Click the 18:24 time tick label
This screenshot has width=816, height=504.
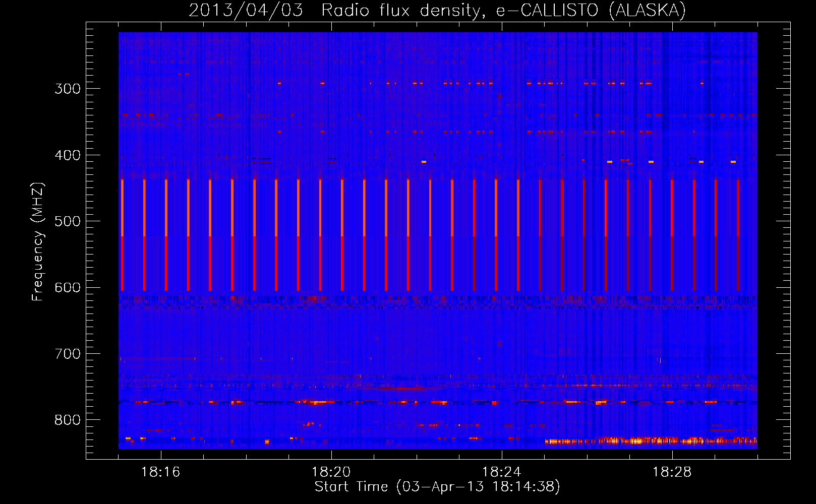point(502,472)
